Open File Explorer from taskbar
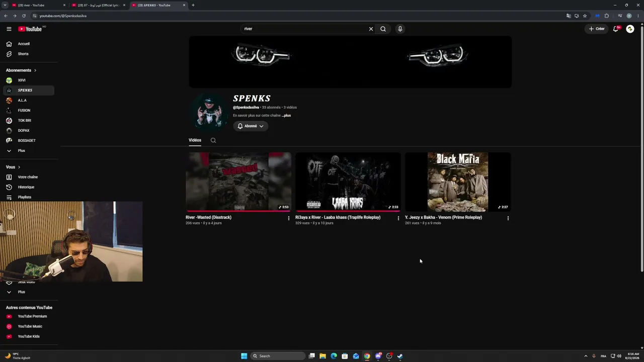Screen dimensions: 644x362 pos(323,356)
